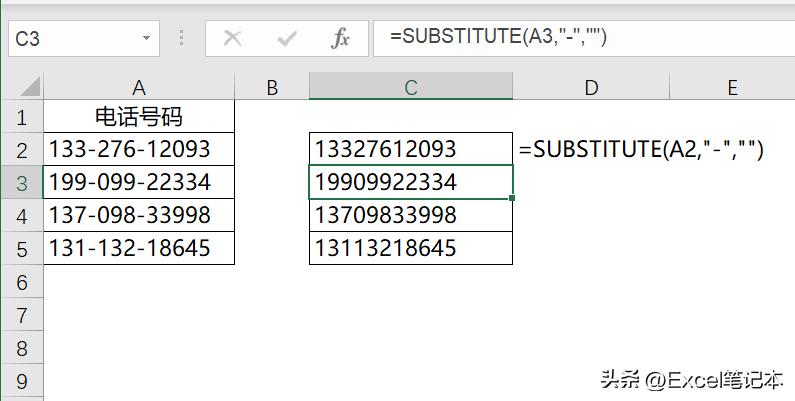Select cell with result 13327612093

coord(411,150)
